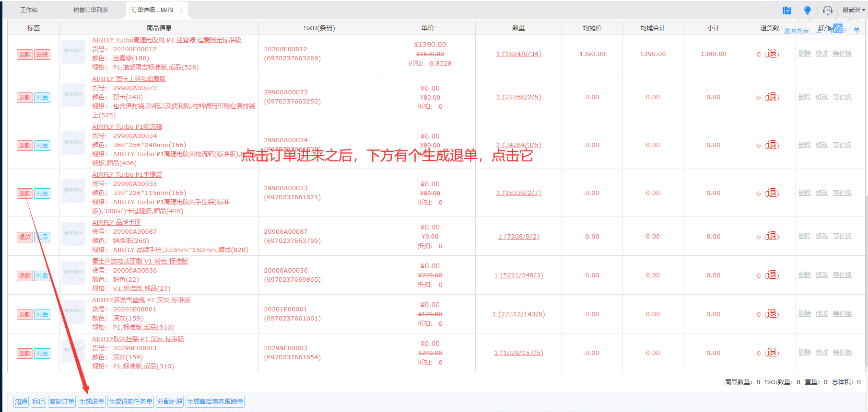Click the 沟通 button
868x412 pixels.
(21, 401)
